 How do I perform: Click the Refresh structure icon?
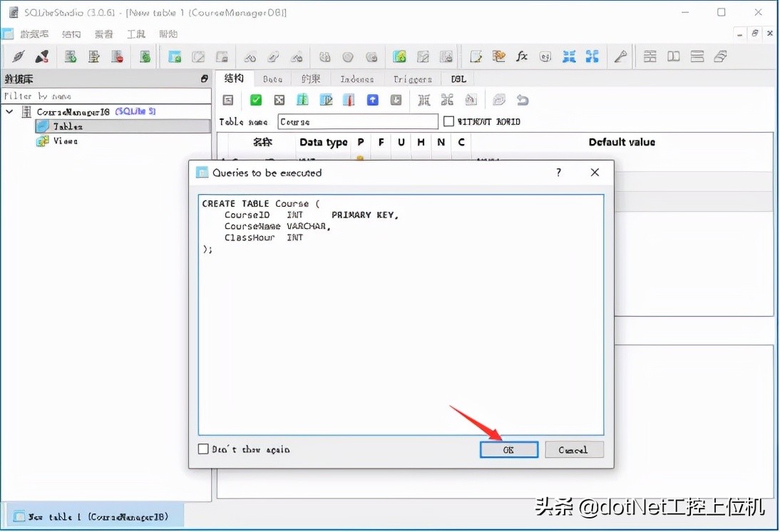click(x=227, y=100)
